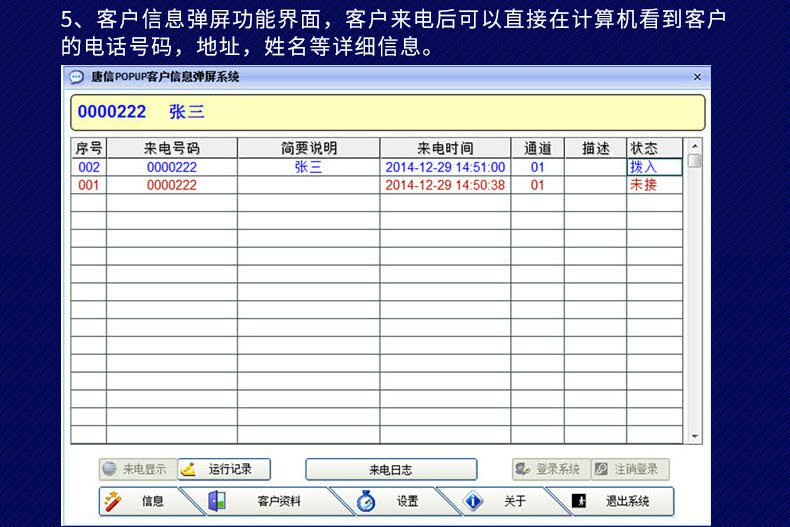
Task: Click the users icon on 登录系统
Action: click(522, 470)
